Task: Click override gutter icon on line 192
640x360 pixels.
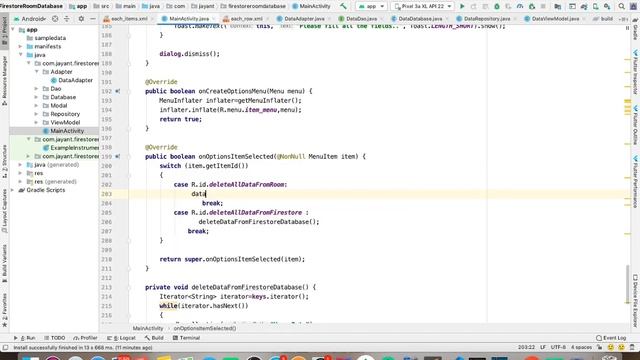Action: tap(118, 91)
